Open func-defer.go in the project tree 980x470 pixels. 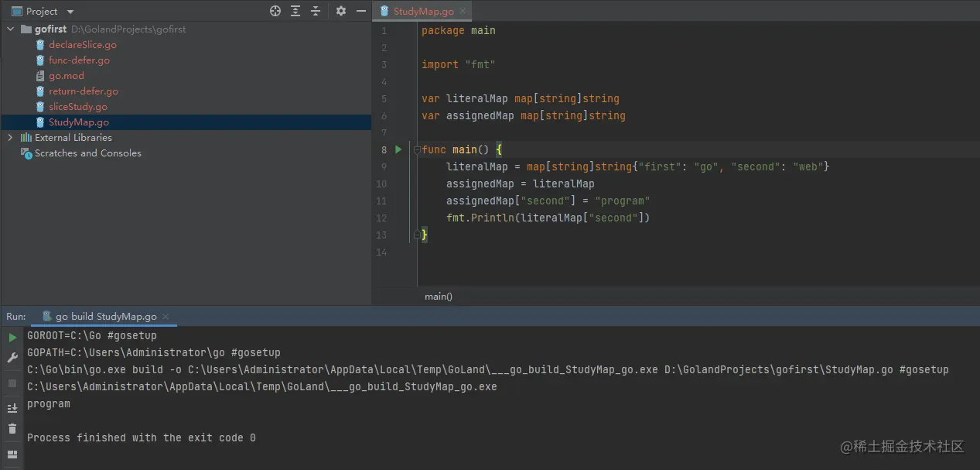79,60
